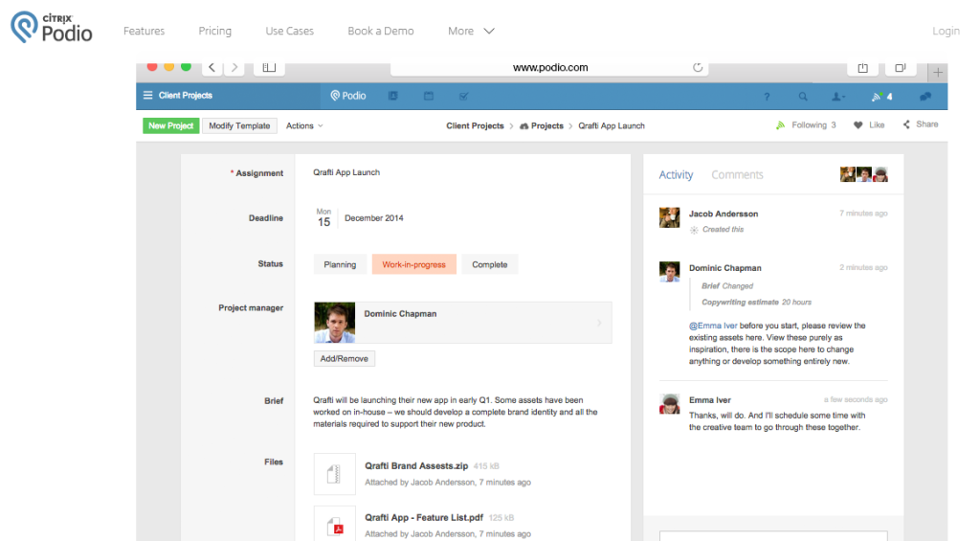Click the @Emma Iver mention
The height and width of the screenshot is (541, 980).
tap(712, 326)
